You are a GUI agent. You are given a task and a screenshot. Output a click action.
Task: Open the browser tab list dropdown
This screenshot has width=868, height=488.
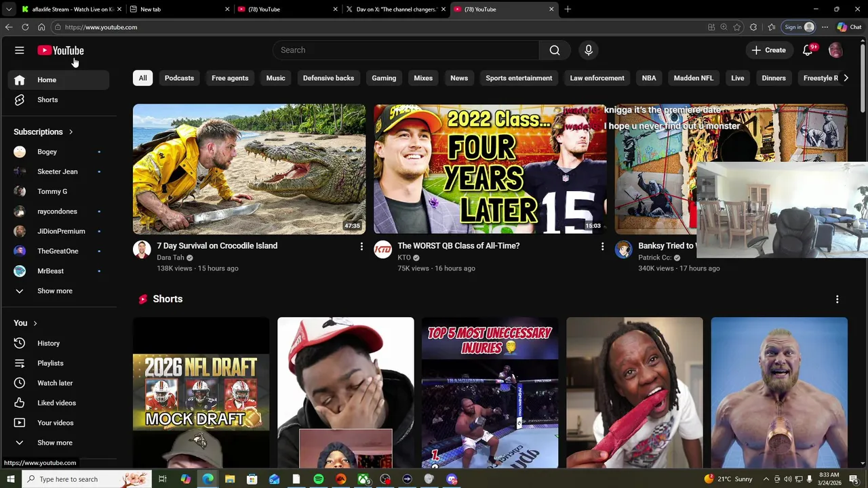(x=9, y=9)
